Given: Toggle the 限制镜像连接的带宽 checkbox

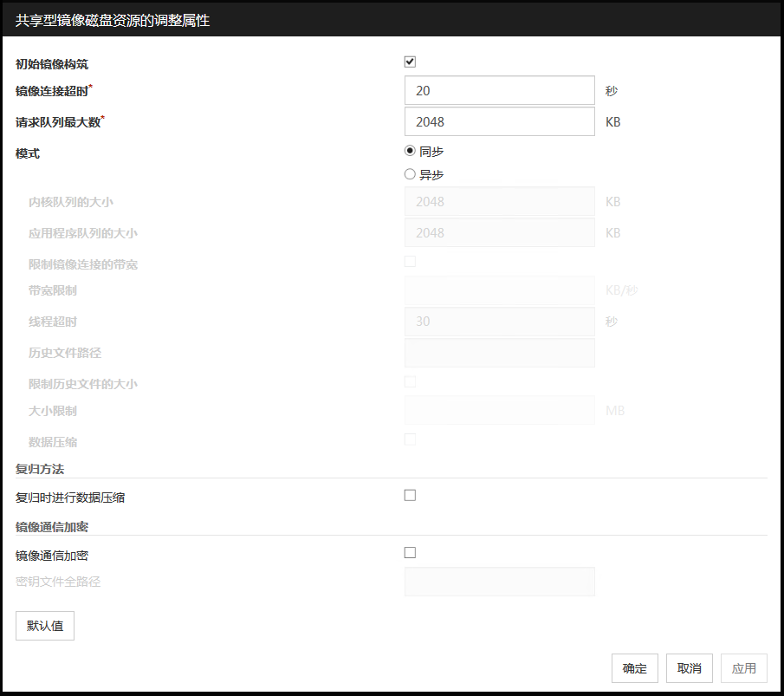Looking at the screenshot, I should coord(410,262).
